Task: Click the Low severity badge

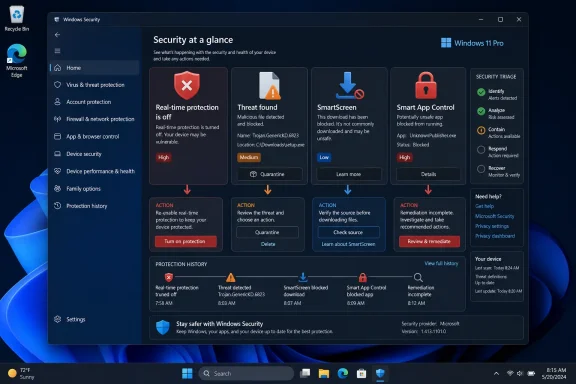Action: coord(324,157)
